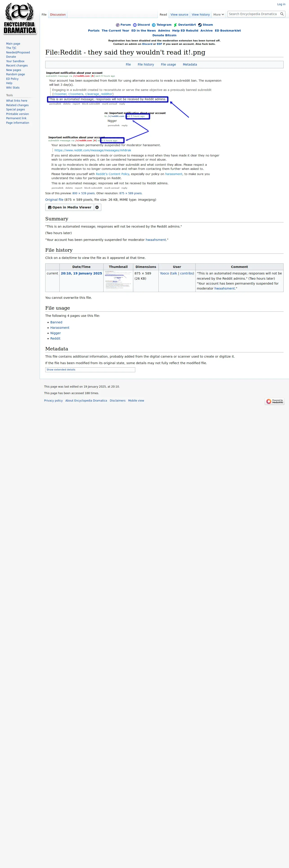Open Recent changes in sidebar

[17, 66]
